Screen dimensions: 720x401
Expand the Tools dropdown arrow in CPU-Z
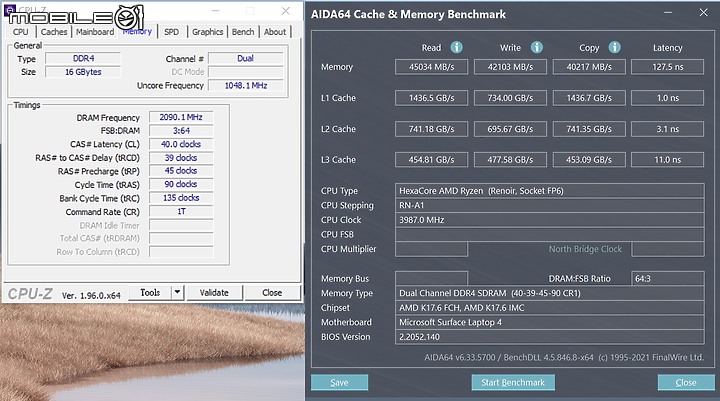177,293
